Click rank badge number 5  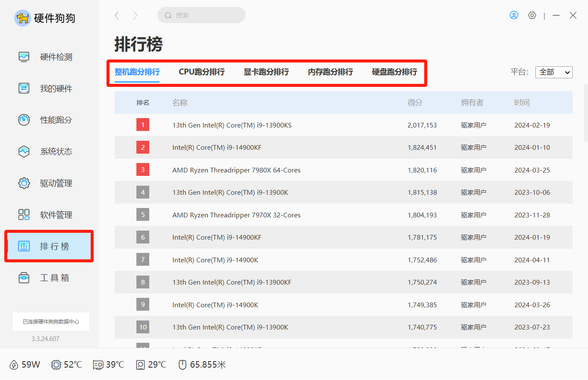point(143,215)
